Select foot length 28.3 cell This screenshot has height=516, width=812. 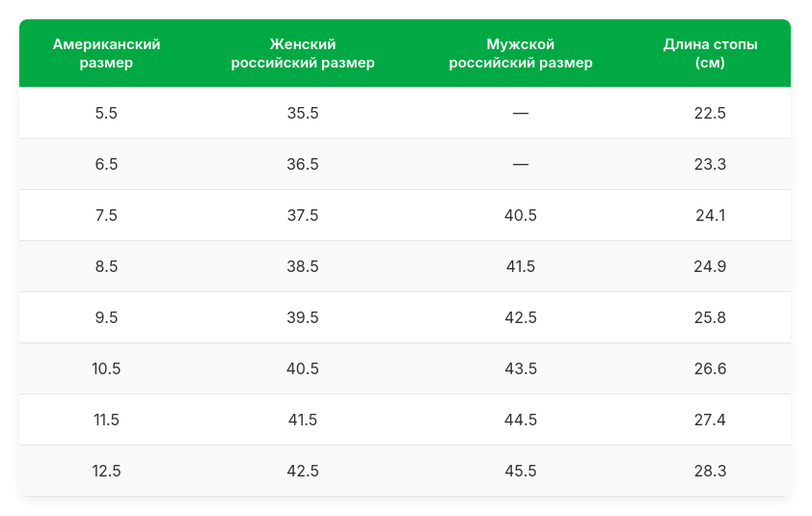710,471
